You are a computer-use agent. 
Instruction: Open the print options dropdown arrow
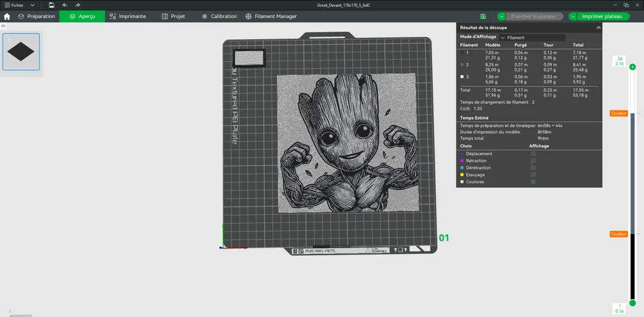coord(573,17)
